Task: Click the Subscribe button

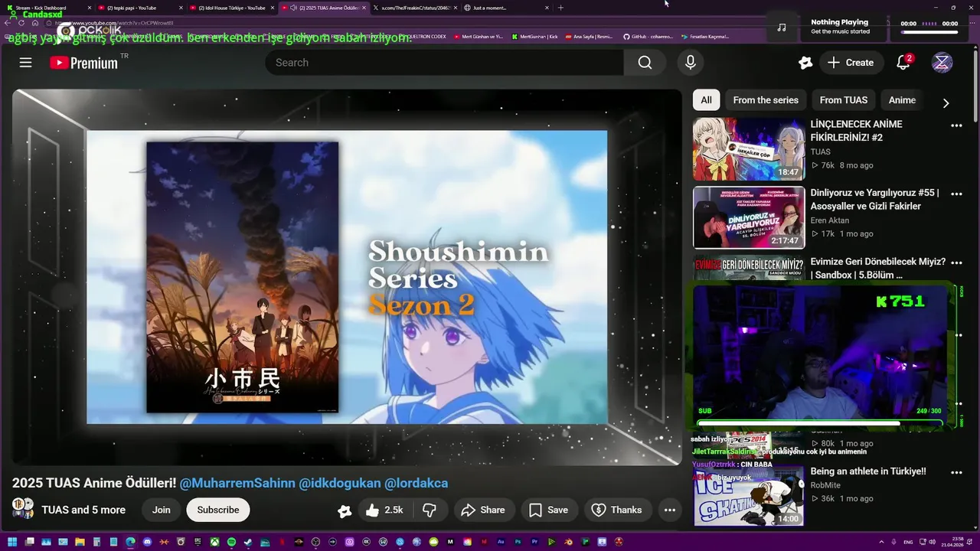Action: (218, 510)
